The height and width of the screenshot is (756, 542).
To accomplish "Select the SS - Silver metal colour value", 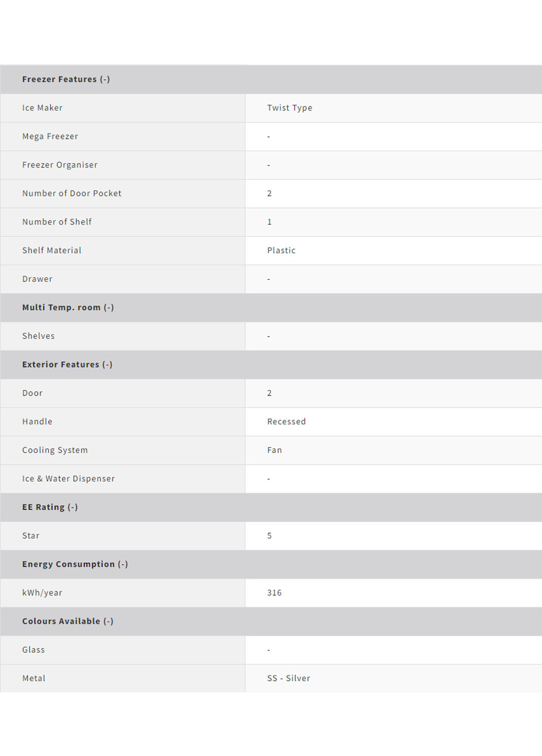I will tap(289, 678).
